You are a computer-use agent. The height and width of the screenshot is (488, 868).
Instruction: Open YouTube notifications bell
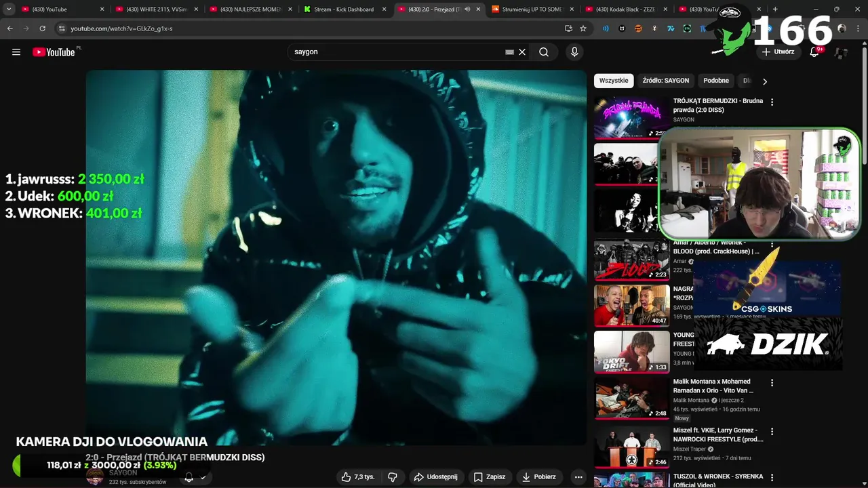(814, 52)
